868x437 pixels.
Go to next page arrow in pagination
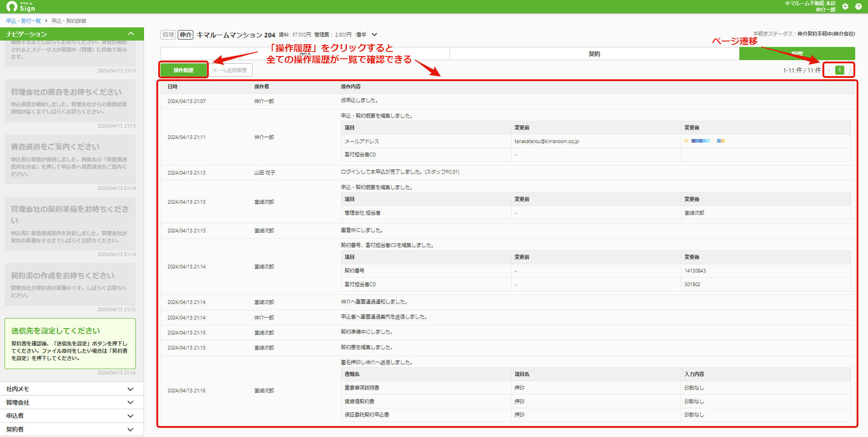[x=850, y=70]
